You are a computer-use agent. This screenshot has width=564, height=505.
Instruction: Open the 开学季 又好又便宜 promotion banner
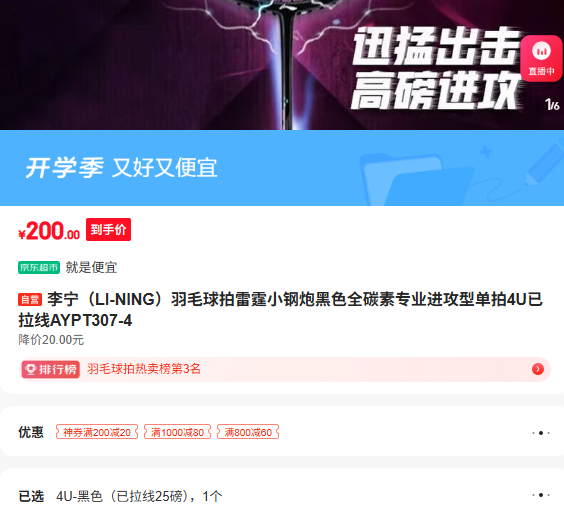pyautogui.click(x=282, y=168)
